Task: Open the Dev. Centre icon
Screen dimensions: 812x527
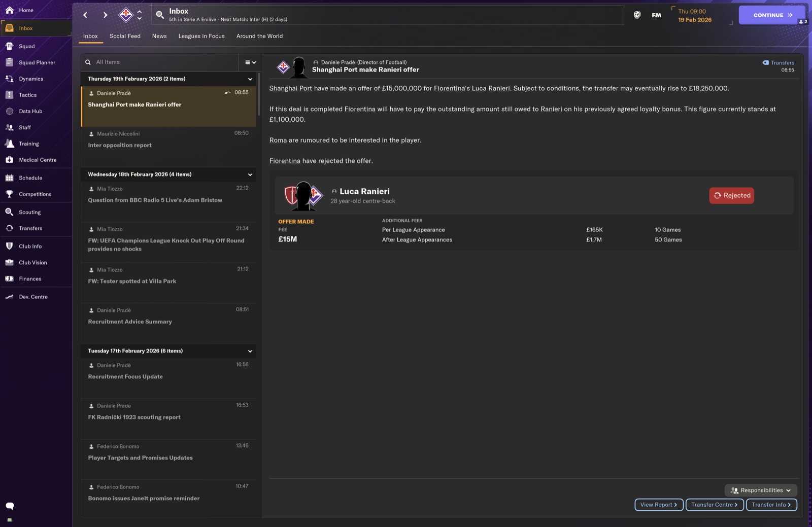Action: [9, 297]
